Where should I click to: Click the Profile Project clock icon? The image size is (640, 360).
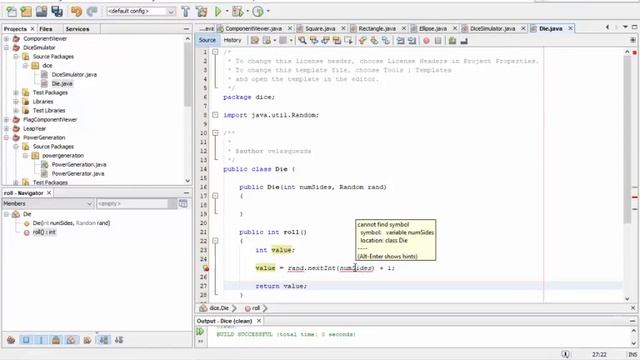coord(258,11)
